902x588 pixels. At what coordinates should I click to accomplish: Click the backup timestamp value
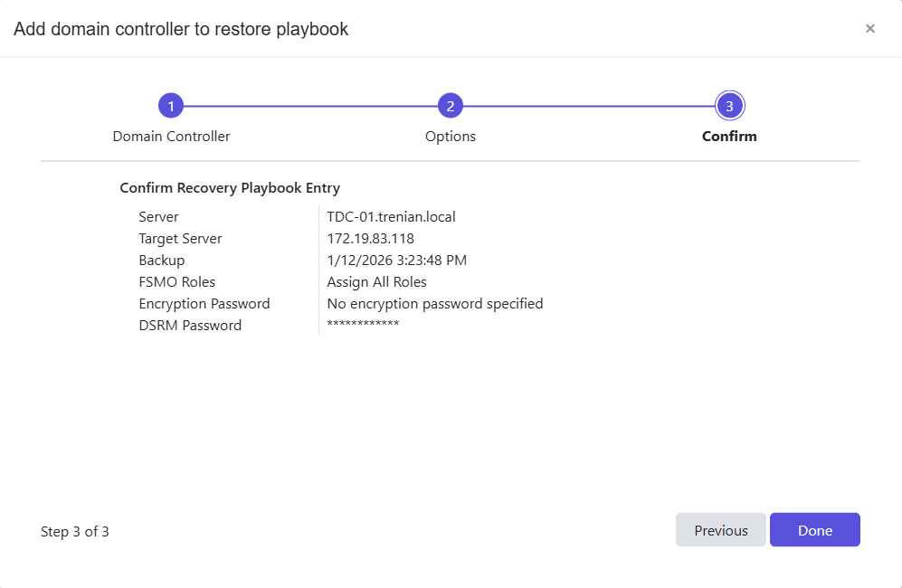point(396,260)
